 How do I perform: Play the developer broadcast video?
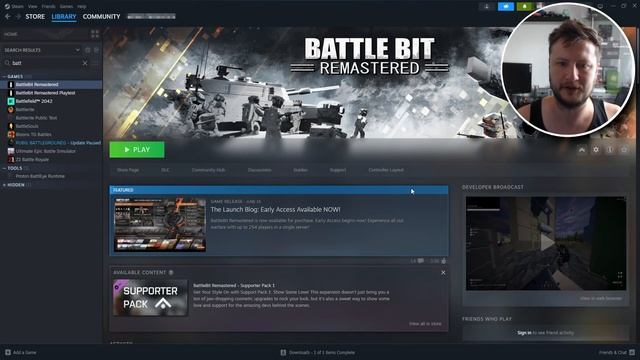[547, 242]
